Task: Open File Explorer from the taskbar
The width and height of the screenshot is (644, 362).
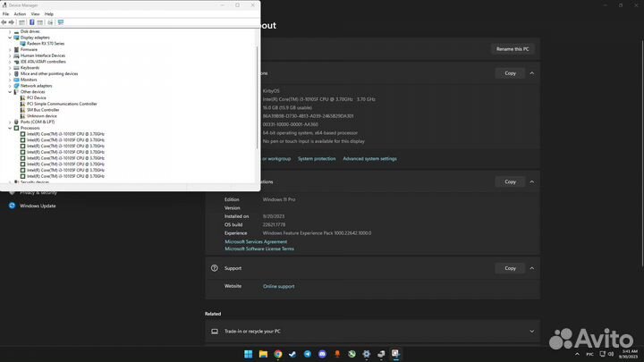Action: click(263, 354)
